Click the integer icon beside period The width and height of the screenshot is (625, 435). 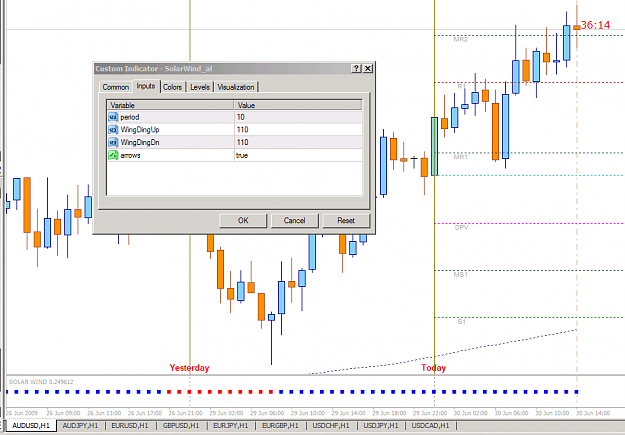113,117
